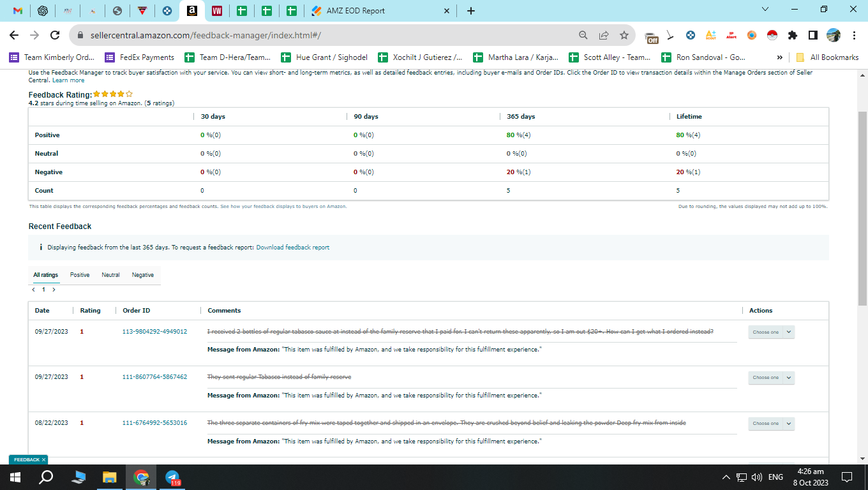This screenshot has height=490, width=868.
Task: Share this page using the share icon
Action: click(604, 35)
